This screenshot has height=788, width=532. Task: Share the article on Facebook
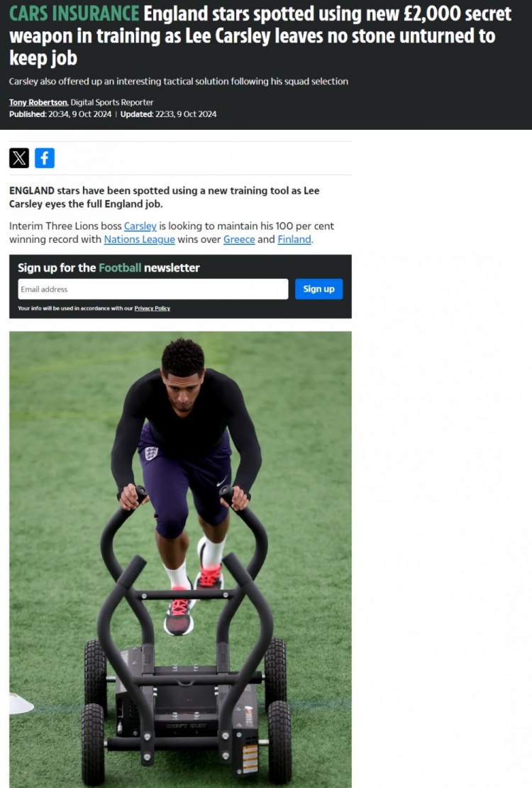pyautogui.click(x=45, y=158)
